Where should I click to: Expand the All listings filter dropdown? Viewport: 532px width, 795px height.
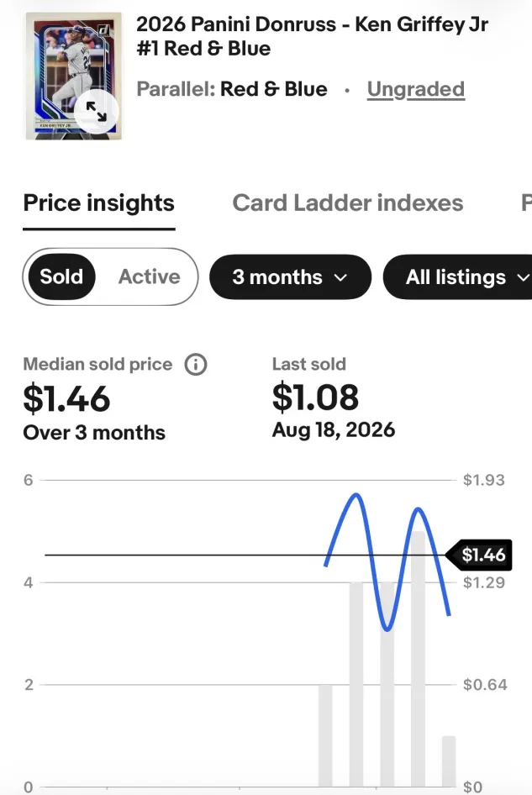tap(457, 276)
